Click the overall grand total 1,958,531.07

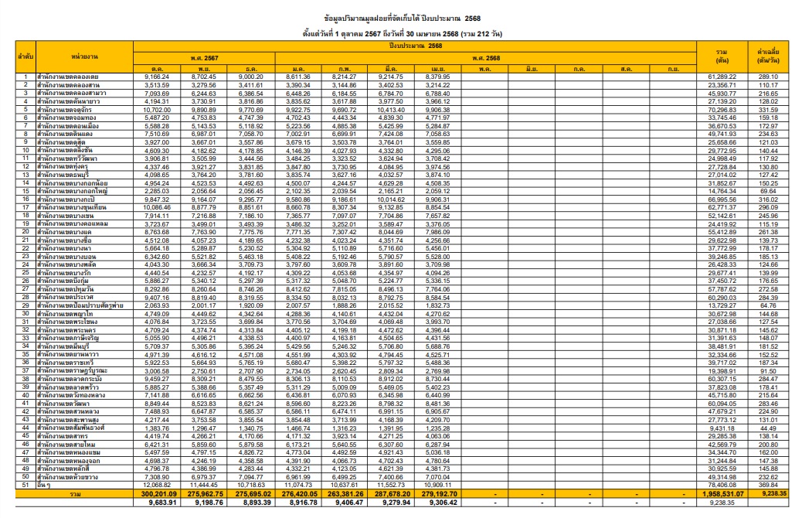point(723,494)
